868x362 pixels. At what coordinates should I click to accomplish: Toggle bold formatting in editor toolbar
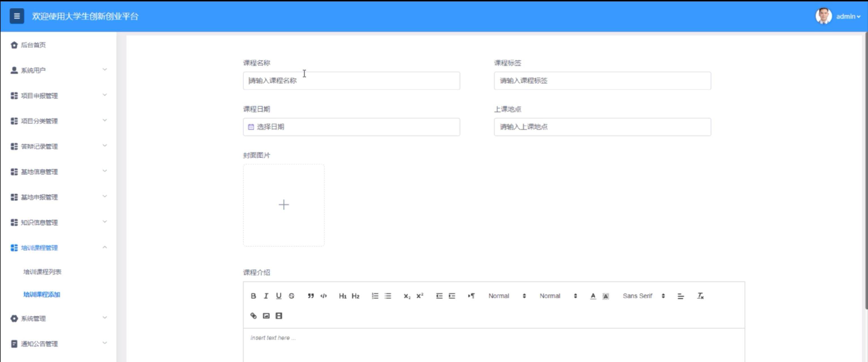(253, 296)
